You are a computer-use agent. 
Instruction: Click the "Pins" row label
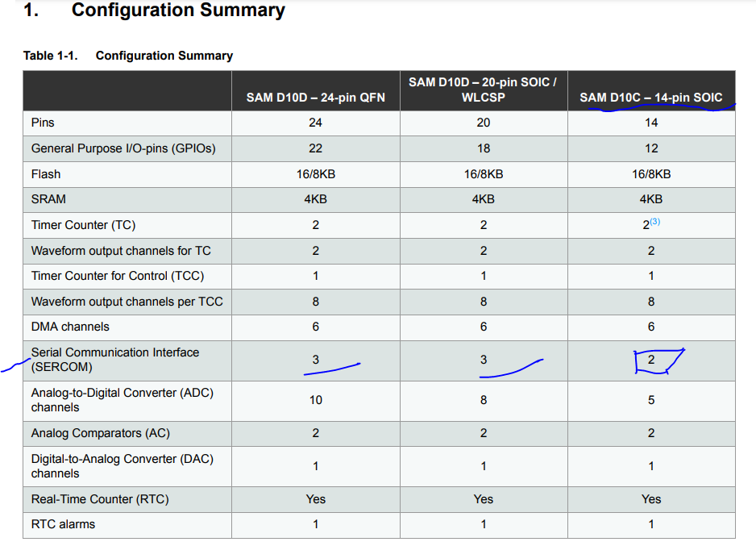[41, 123]
